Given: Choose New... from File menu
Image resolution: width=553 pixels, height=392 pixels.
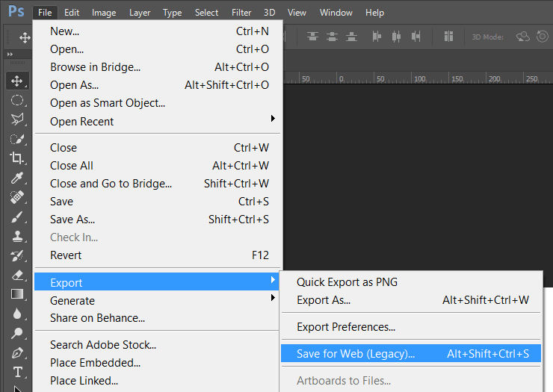Looking at the screenshot, I should [x=157, y=31].
